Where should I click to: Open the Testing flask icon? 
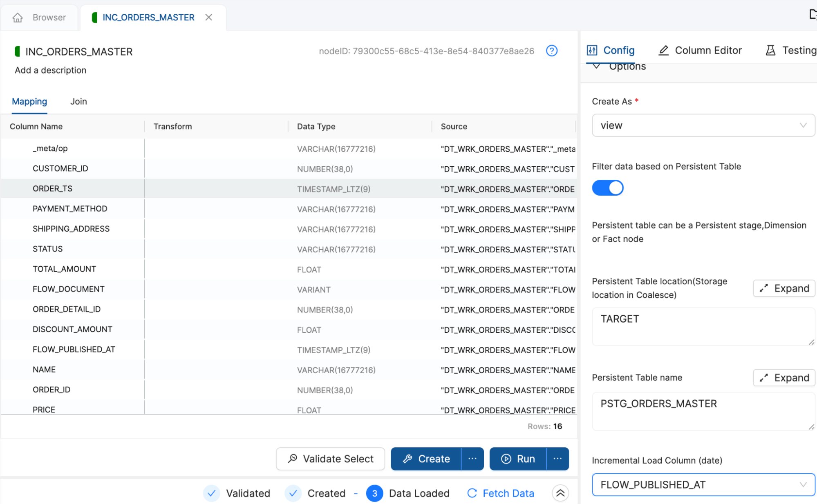click(x=771, y=50)
